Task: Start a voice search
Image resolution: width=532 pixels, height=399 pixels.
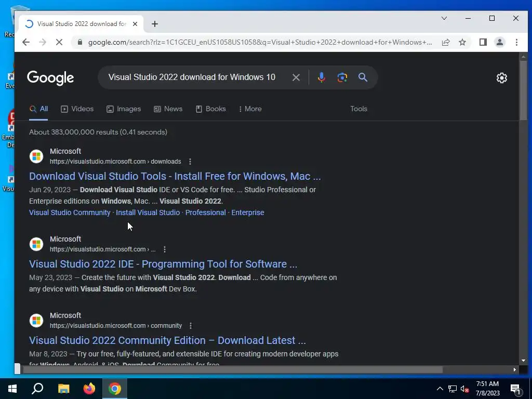Action: coord(321,77)
